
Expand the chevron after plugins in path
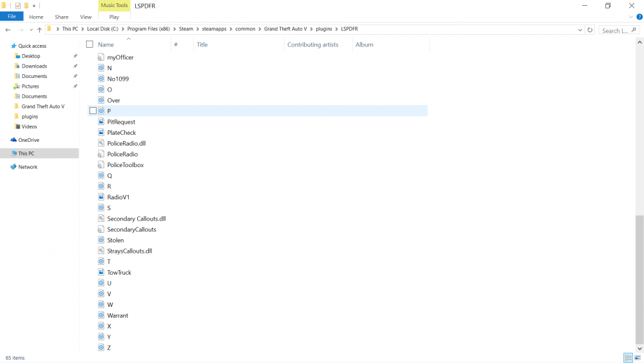tap(336, 29)
